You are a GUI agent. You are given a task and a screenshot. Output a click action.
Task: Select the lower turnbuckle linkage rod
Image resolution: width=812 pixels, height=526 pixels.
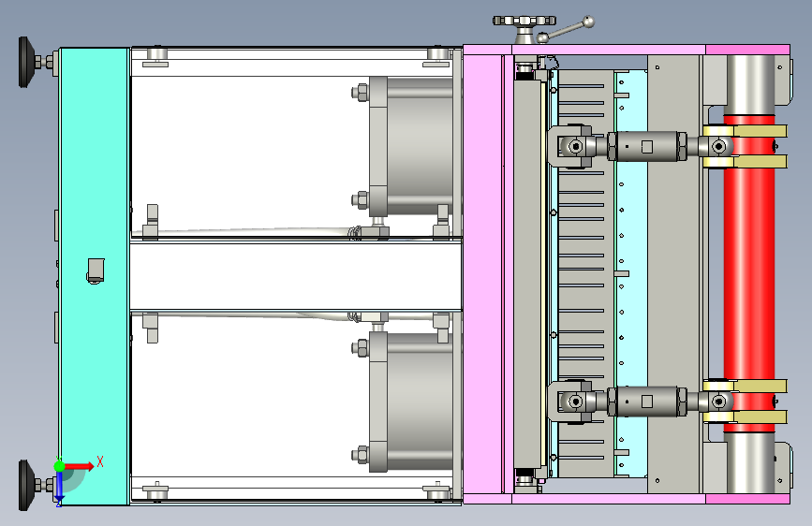point(647,402)
